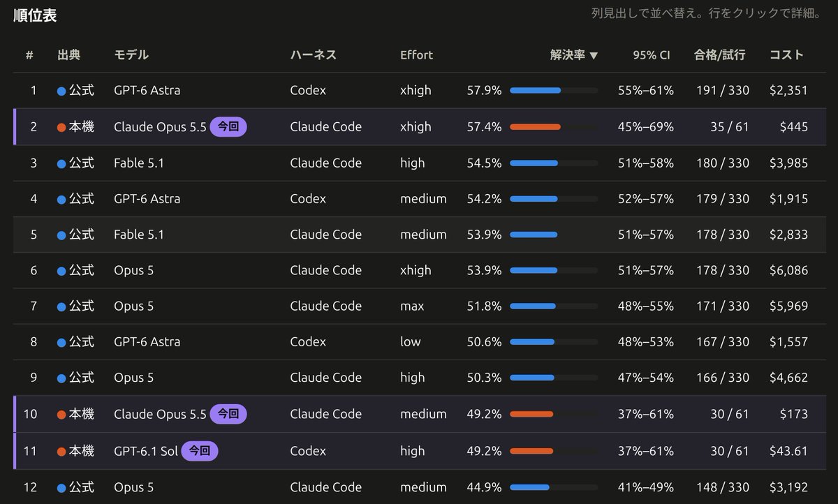Image resolution: width=838 pixels, height=504 pixels.
Task: Sort by the 95% CI column header
Action: [652, 55]
